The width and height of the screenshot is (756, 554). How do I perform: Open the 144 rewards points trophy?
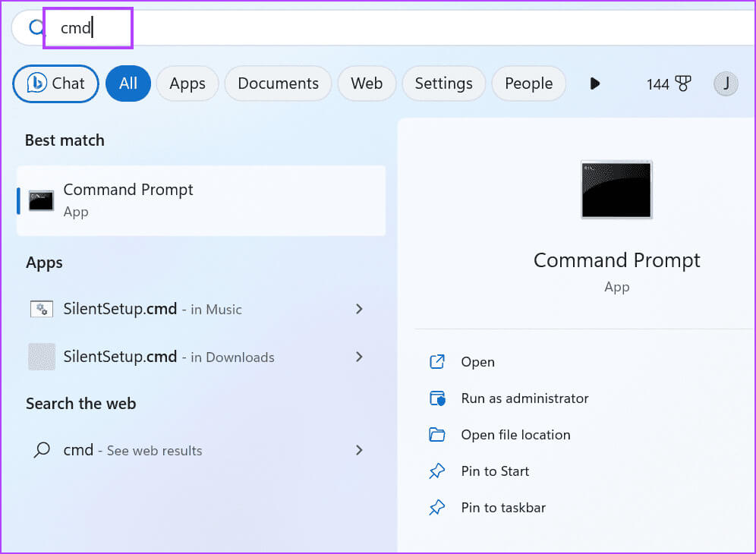[668, 84]
